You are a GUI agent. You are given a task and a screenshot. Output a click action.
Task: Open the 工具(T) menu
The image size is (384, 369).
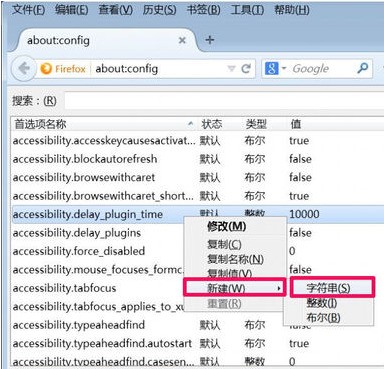click(x=247, y=10)
